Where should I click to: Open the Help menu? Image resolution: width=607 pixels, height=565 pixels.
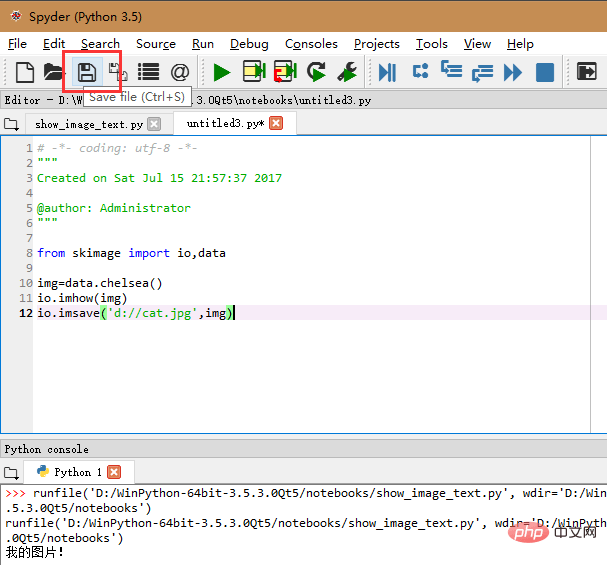(520, 44)
